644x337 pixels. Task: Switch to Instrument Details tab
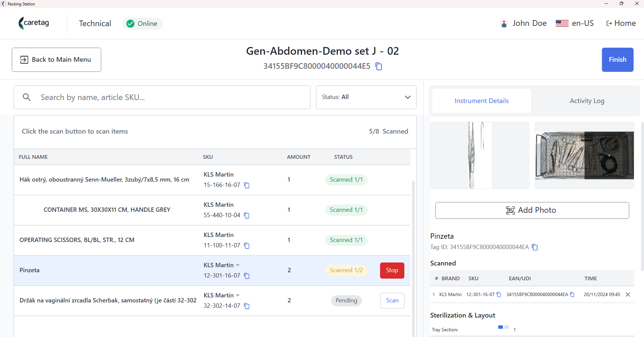coord(481,101)
